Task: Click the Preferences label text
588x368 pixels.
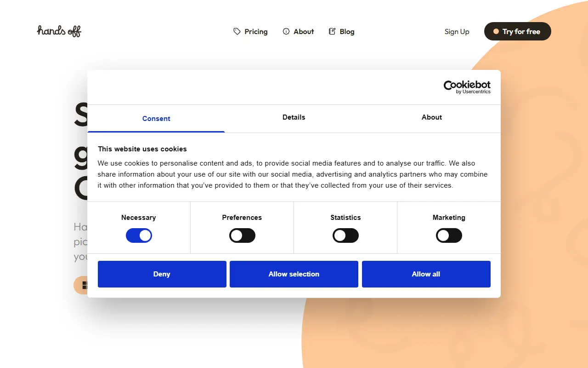Action: pyautogui.click(x=242, y=218)
